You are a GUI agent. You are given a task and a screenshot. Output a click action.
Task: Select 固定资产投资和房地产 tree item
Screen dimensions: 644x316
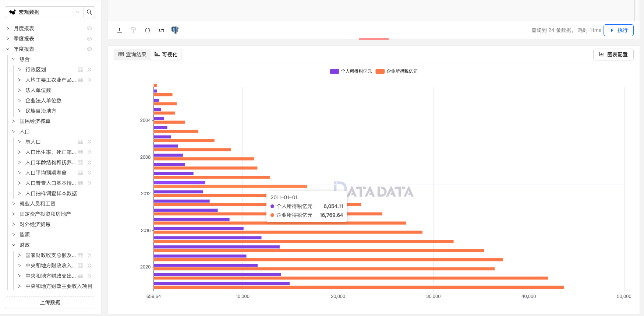click(45, 214)
